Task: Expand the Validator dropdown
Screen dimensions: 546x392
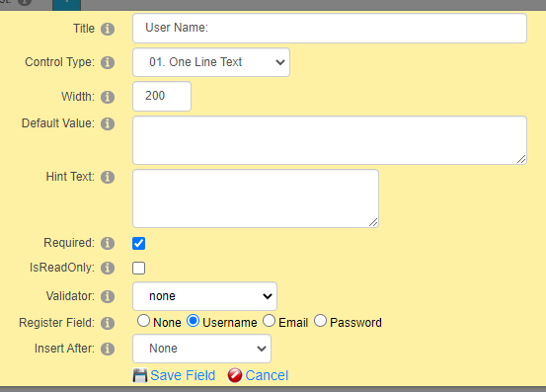Action: (204, 296)
